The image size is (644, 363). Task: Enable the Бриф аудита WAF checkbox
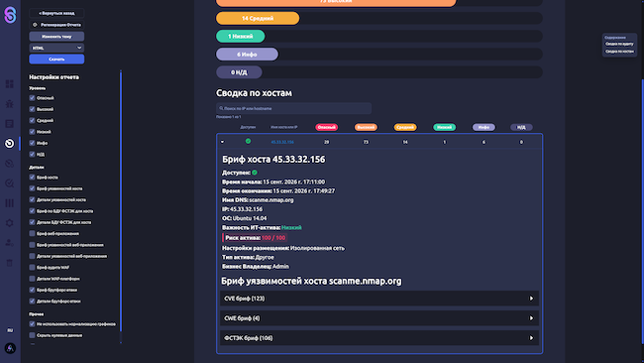point(32,267)
